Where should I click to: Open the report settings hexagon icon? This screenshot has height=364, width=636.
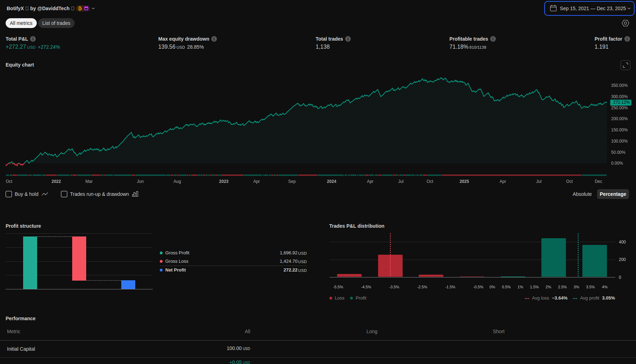[625, 23]
